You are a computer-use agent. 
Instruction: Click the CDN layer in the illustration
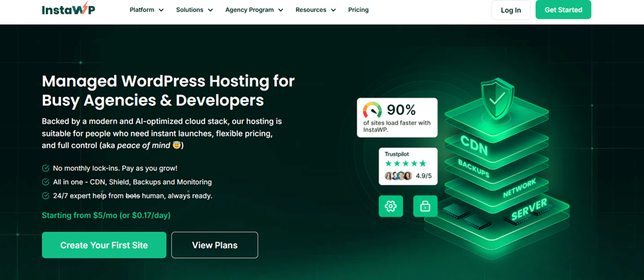tap(474, 145)
